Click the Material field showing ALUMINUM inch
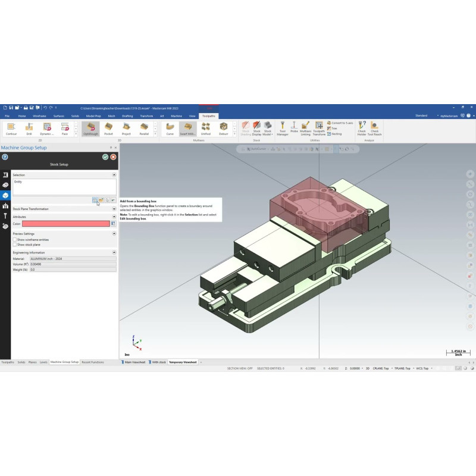Viewport: 476px width, 476px height. click(73, 259)
